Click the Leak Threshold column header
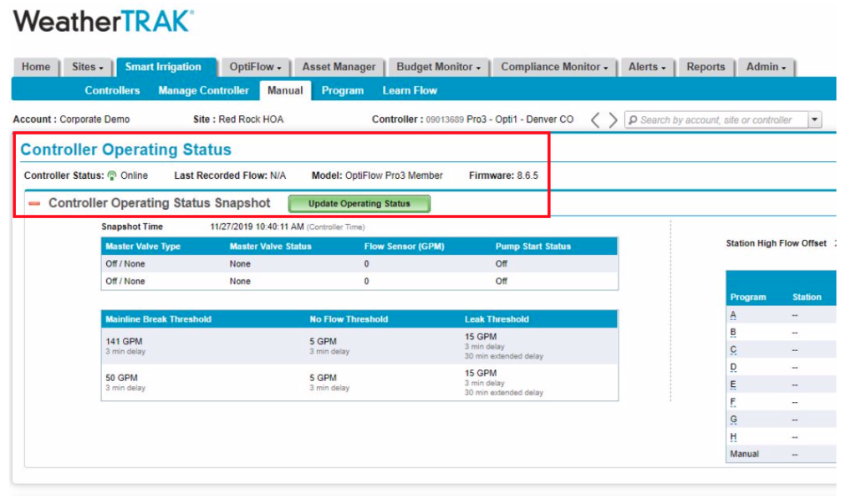This screenshot has width=856, height=504. click(x=497, y=319)
